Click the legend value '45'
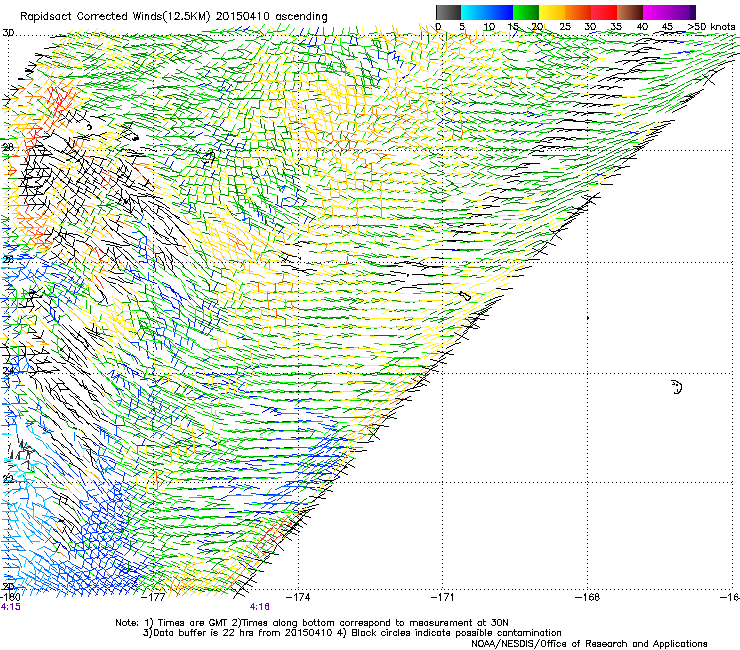The width and height of the screenshot is (740, 650). 667,26
